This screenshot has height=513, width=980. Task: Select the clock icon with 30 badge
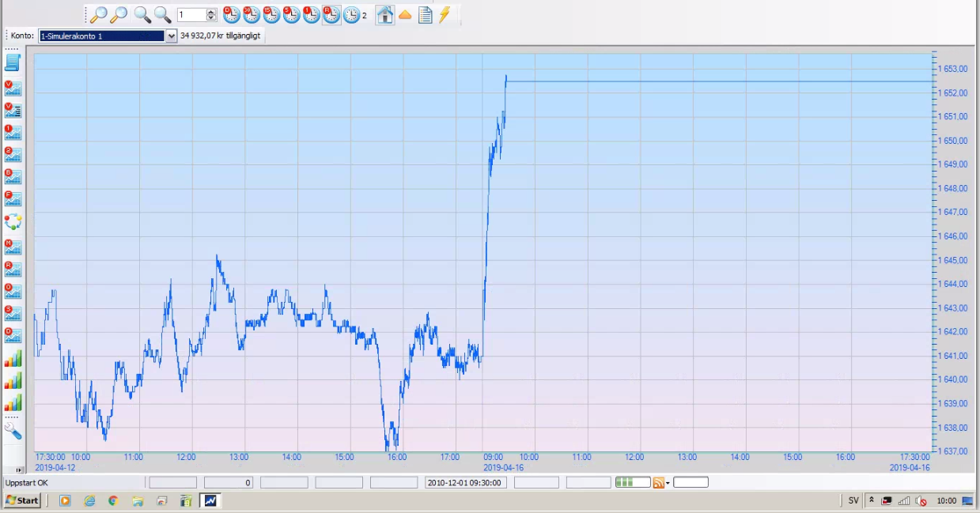tap(252, 15)
